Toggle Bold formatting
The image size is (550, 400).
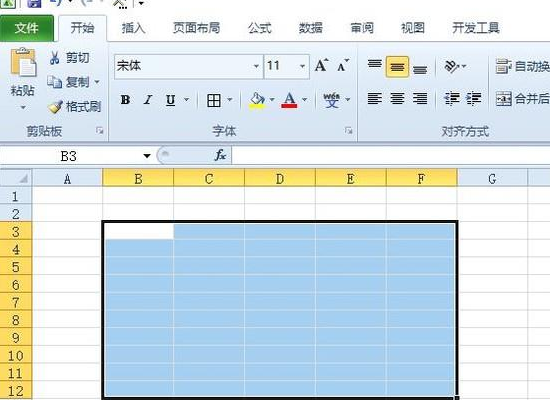[x=125, y=100]
